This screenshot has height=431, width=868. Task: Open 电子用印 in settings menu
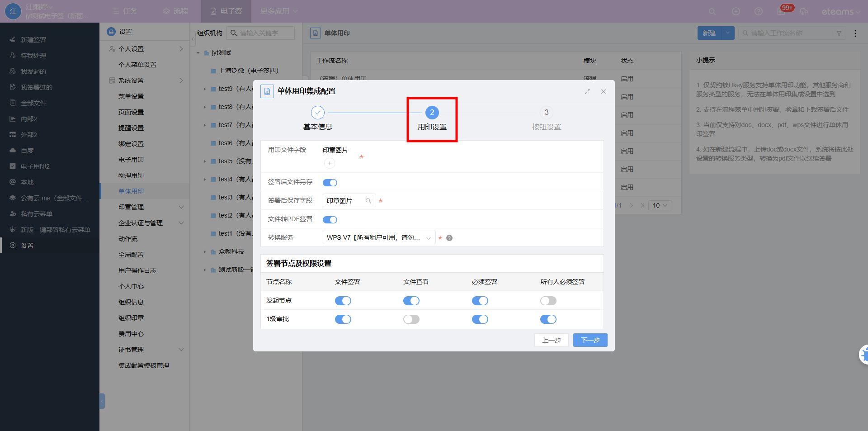coord(131,160)
